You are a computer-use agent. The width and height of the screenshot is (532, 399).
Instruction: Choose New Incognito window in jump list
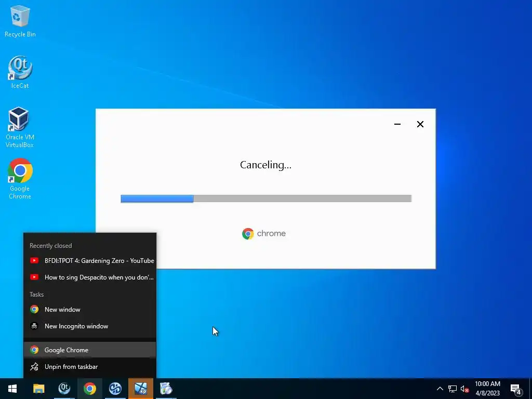click(90, 326)
